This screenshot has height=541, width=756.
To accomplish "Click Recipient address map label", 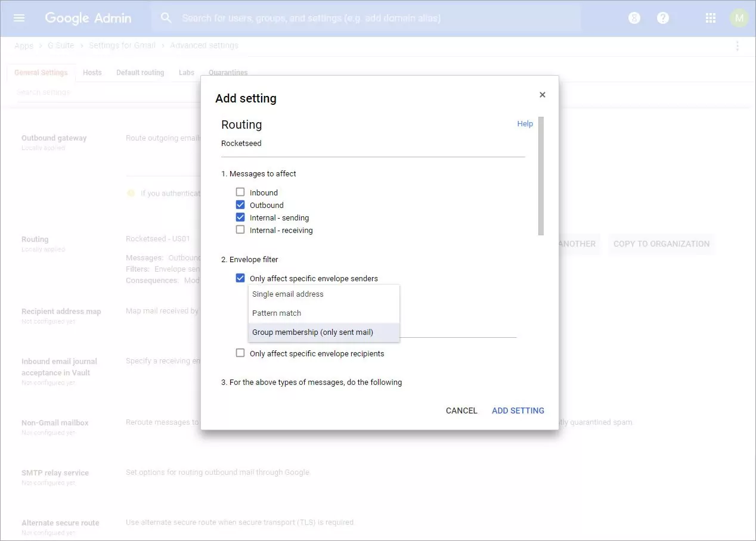I will pos(61,311).
